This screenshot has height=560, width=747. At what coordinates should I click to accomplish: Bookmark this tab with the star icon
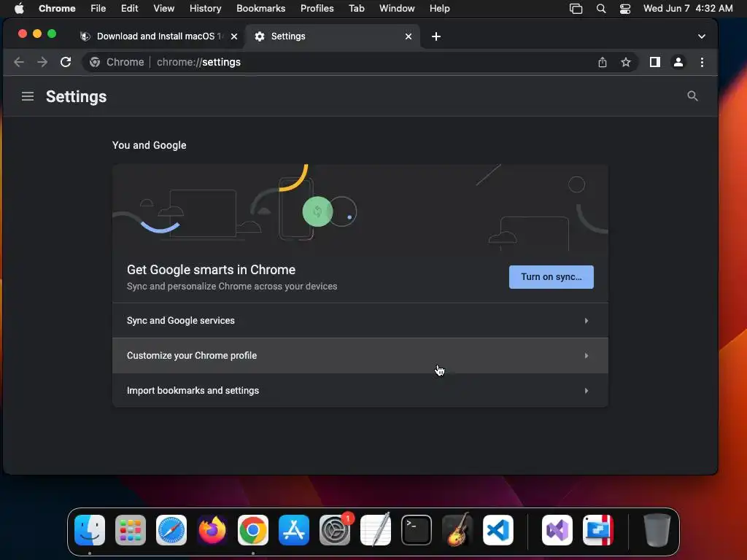[x=625, y=63]
